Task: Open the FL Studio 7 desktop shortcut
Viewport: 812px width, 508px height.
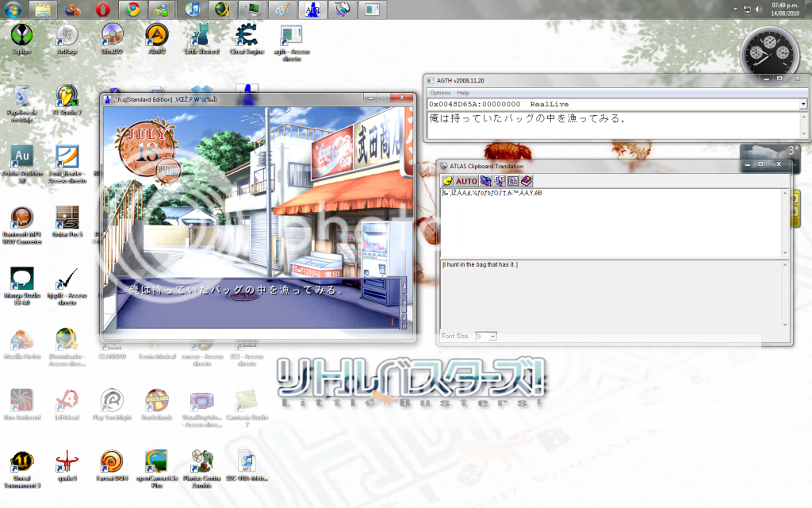Action: point(67,101)
